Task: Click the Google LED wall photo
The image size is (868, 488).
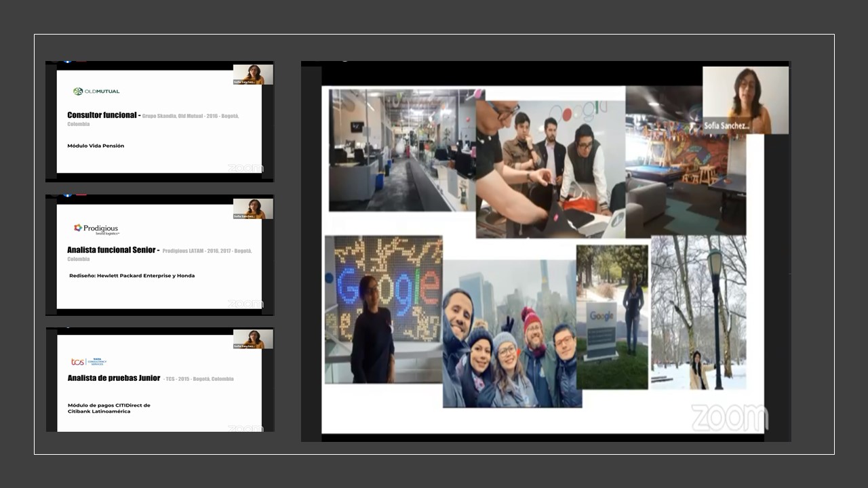Action: (x=384, y=309)
